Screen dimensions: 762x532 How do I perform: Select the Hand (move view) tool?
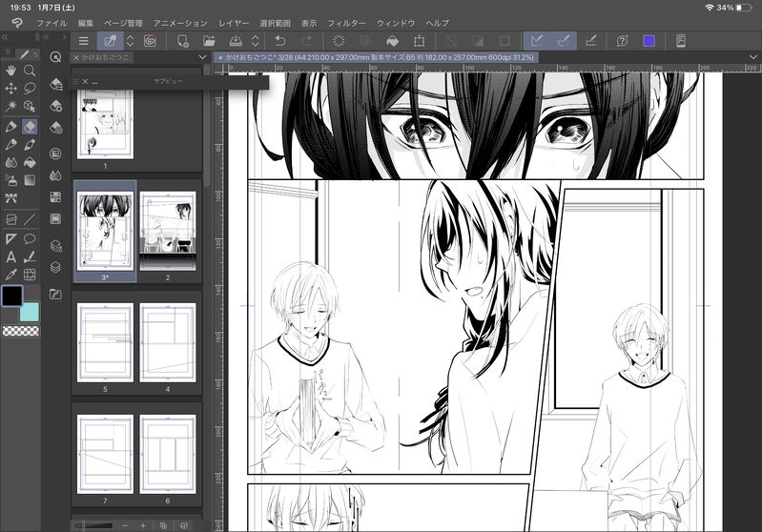click(x=10, y=71)
